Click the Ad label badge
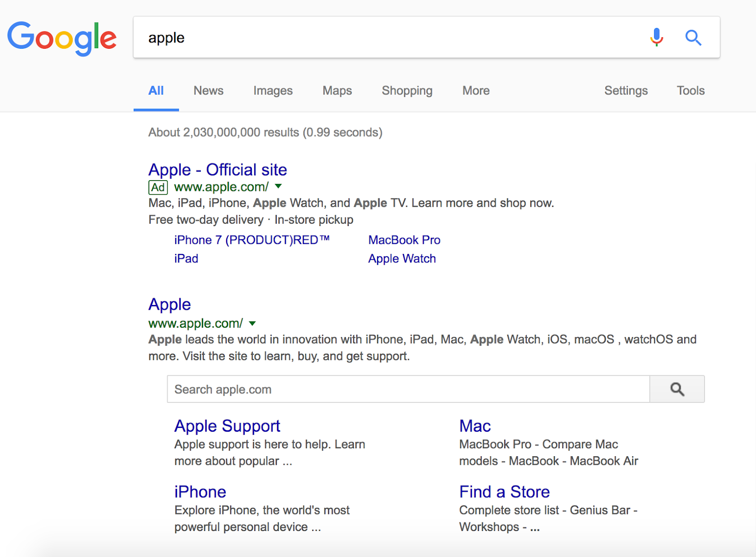756x557 pixels. tap(158, 187)
